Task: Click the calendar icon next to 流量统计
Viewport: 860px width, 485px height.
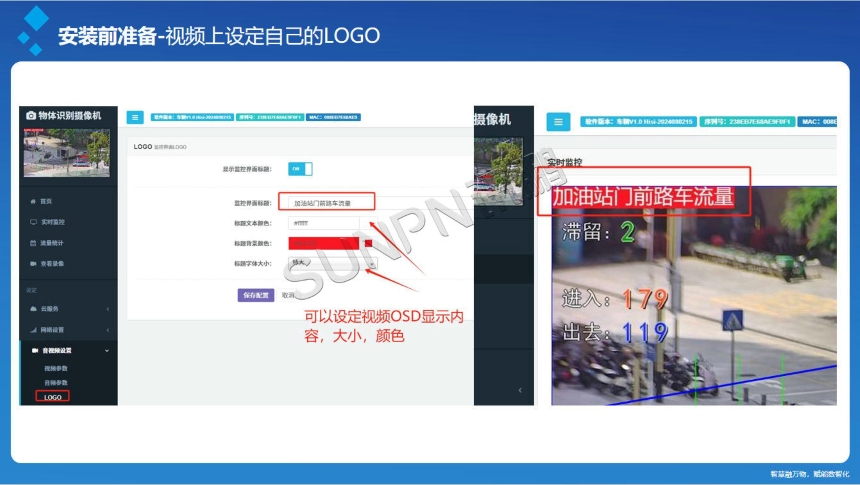Action: pyautogui.click(x=33, y=243)
